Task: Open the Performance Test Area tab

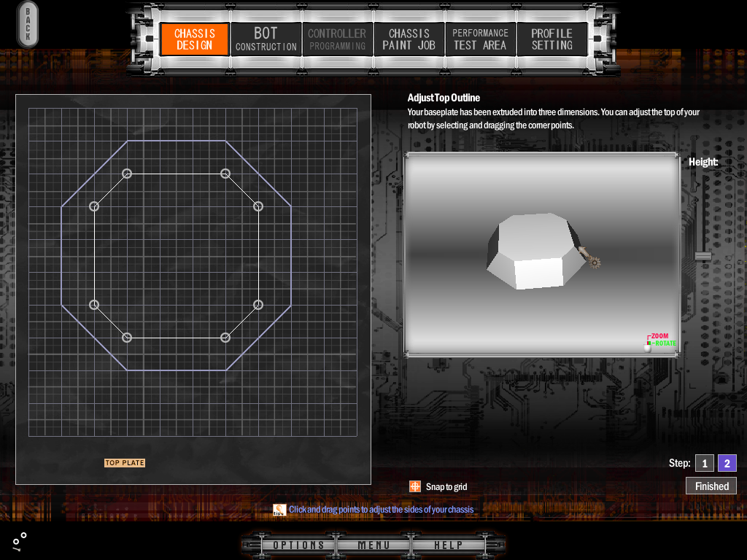Action: [x=480, y=39]
